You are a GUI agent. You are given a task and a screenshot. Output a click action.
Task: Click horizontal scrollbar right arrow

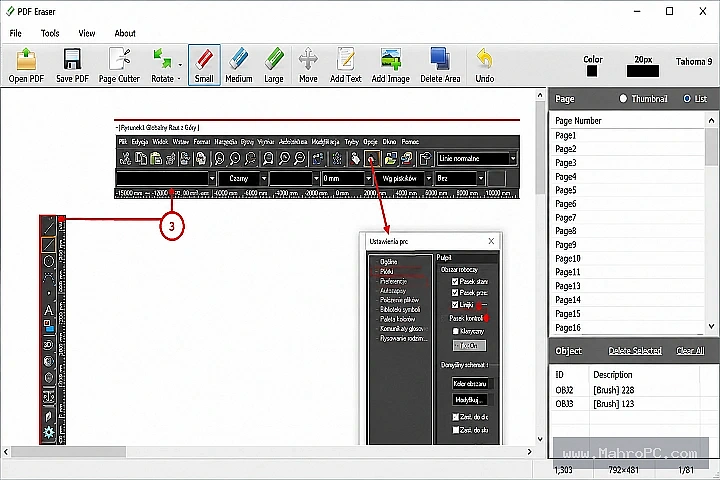(529, 452)
